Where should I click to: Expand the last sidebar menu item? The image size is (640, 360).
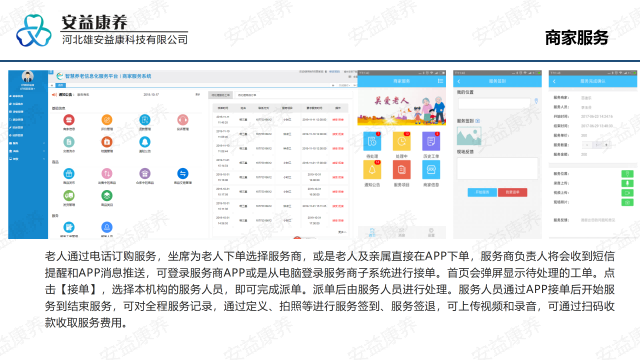pos(27,159)
